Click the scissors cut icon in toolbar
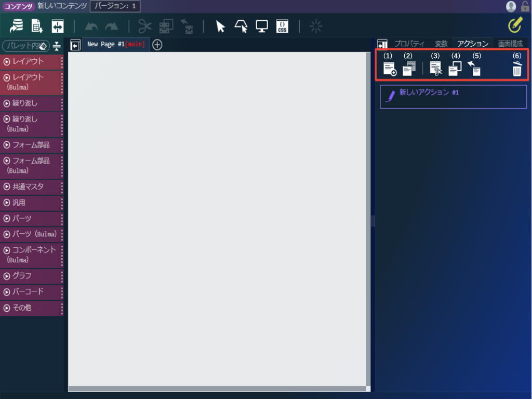532x399 pixels. [145, 26]
